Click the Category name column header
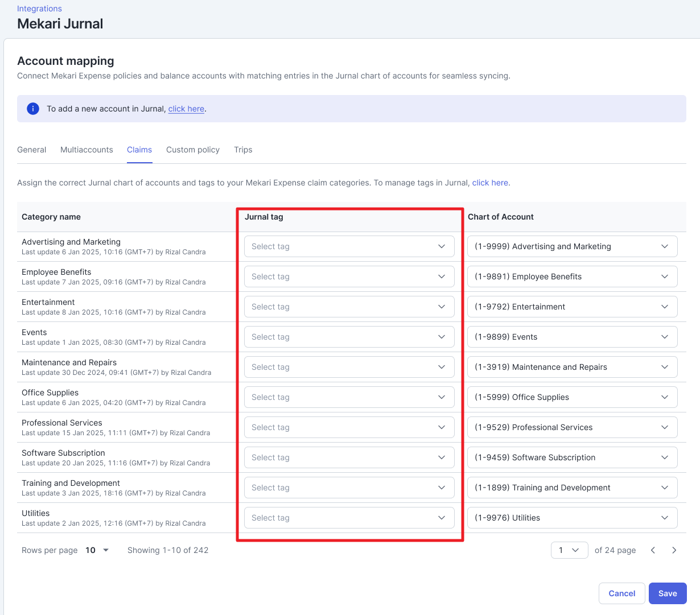This screenshot has width=700, height=615. click(51, 217)
